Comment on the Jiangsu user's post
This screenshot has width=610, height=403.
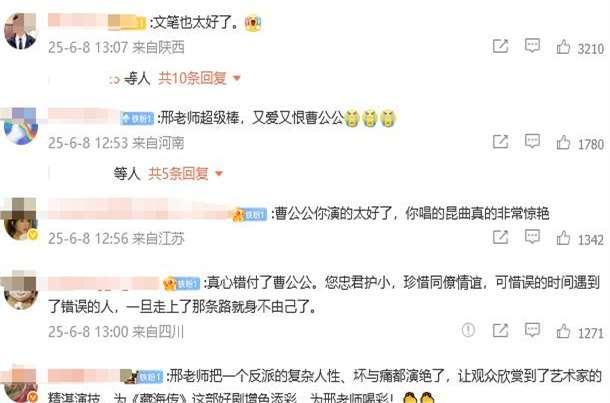tap(532, 236)
